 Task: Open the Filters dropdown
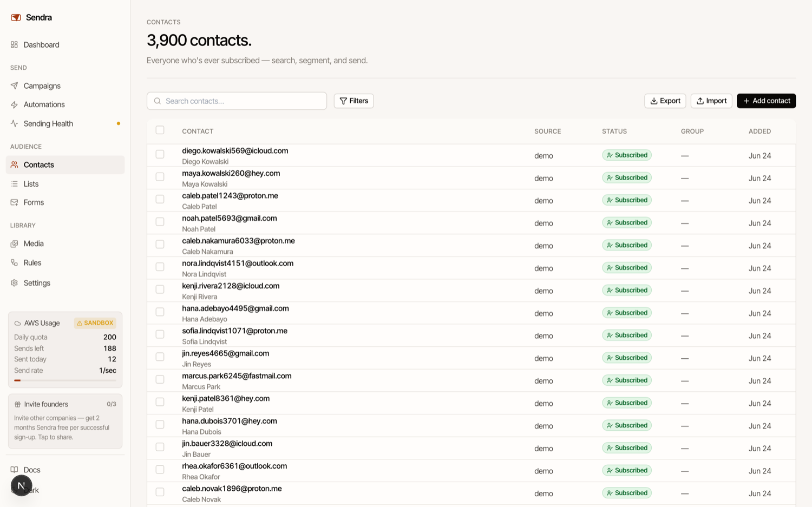click(353, 101)
